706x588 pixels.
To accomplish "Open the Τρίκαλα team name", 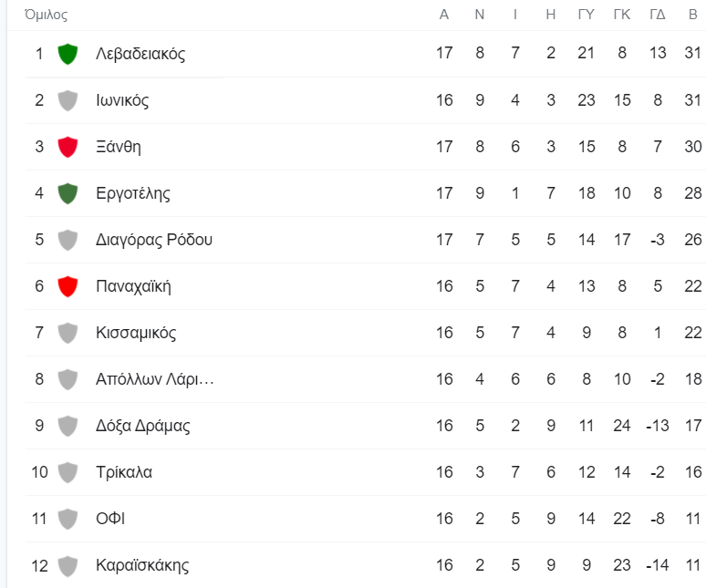I will pyautogui.click(x=124, y=472).
